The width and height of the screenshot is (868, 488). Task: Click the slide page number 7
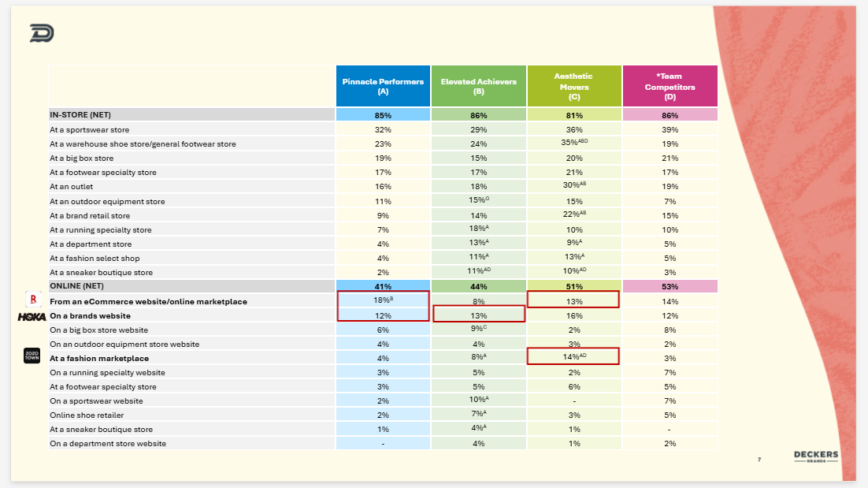coord(759,459)
